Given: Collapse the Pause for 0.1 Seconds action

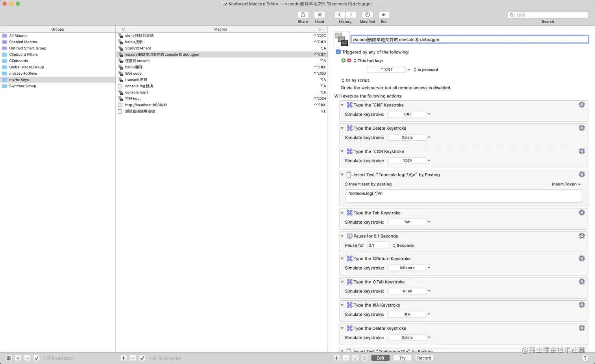Looking at the screenshot, I should coord(342,236).
